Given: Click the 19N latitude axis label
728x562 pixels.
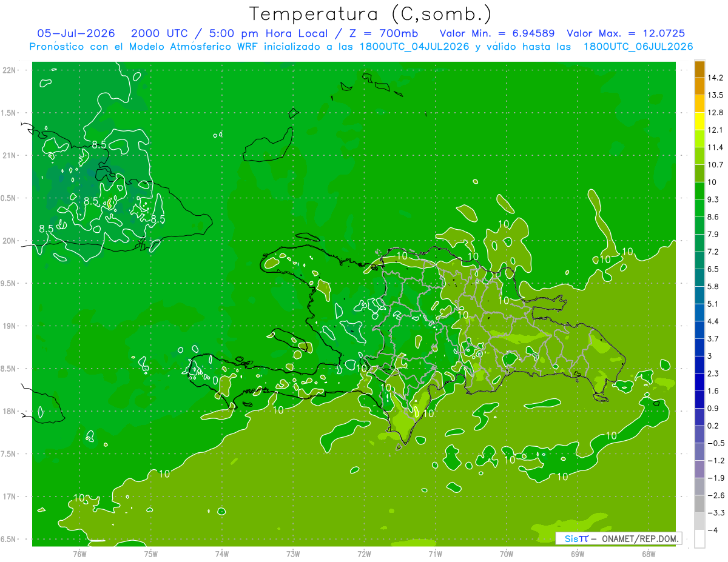Looking at the screenshot, I should [10, 326].
